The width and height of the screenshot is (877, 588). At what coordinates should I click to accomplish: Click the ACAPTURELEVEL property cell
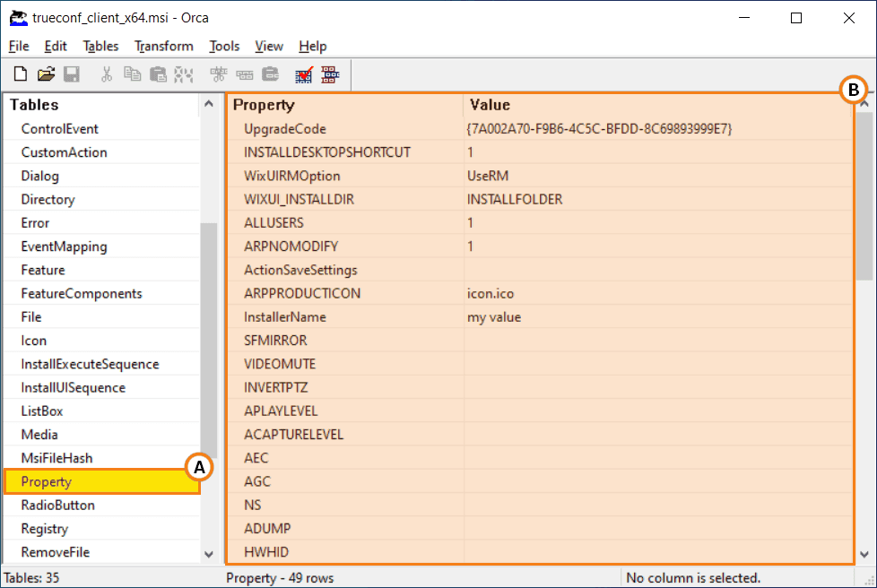(x=345, y=435)
